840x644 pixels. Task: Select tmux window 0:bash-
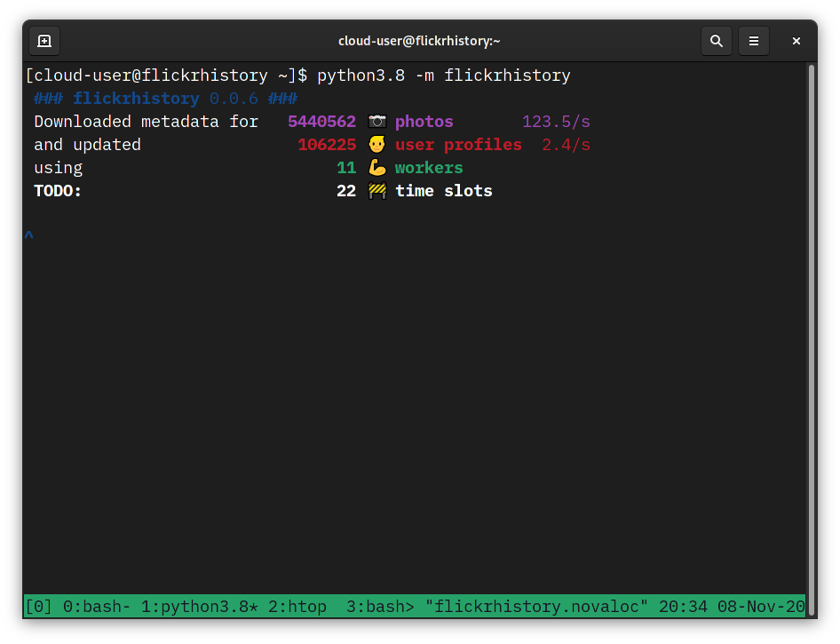coord(97,607)
